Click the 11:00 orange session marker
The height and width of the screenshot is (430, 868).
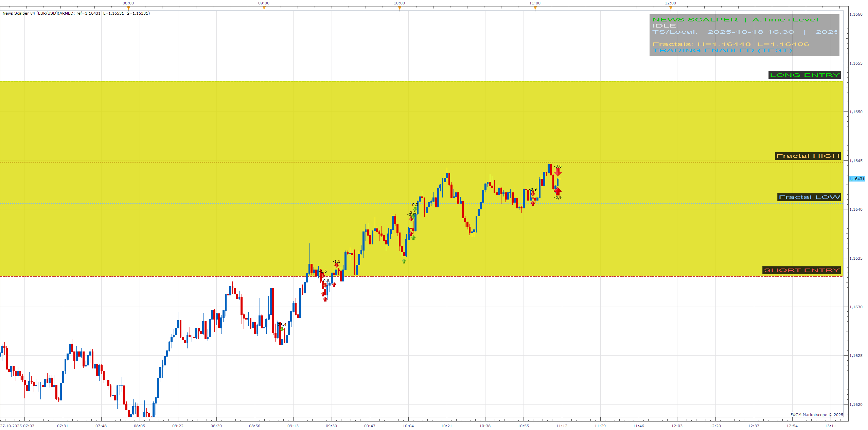pos(535,8)
